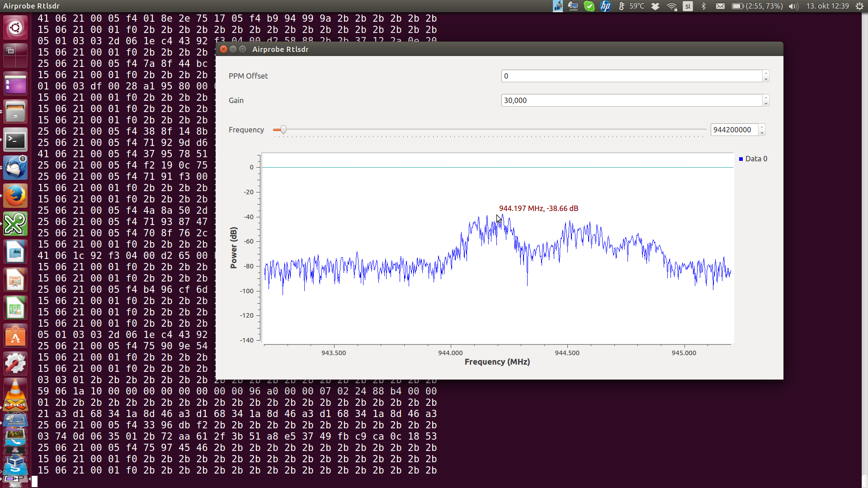Open the battery indicator showing 73%
The width and height of the screenshot is (868, 488).
click(757, 6)
